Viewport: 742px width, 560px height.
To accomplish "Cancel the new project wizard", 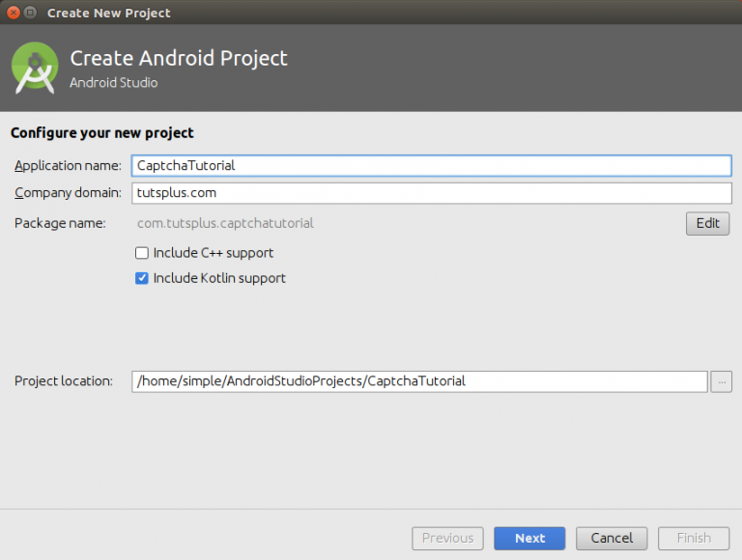I will coord(612,538).
